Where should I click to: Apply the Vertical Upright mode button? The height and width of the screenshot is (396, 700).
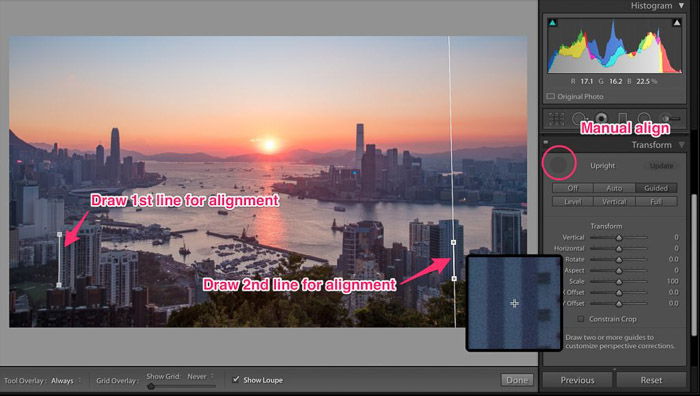click(x=614, y=201)
